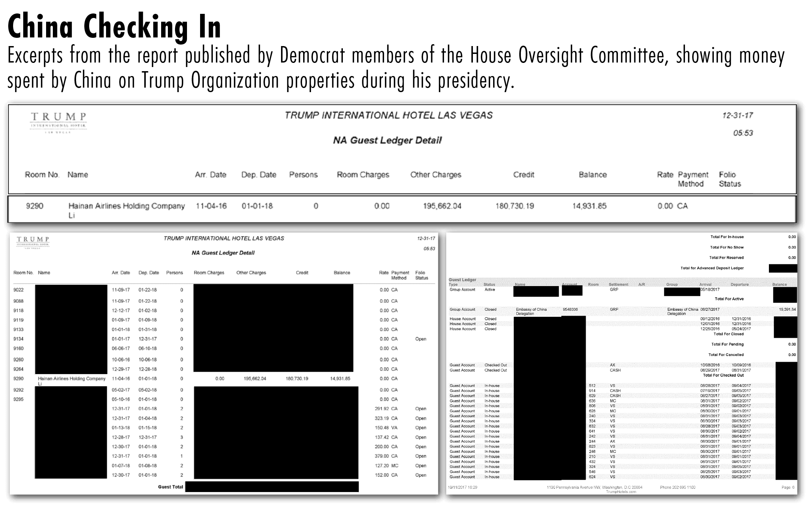Click "Hainan Airlines Holding Company" in the enlarged top row

click(127, 206)
